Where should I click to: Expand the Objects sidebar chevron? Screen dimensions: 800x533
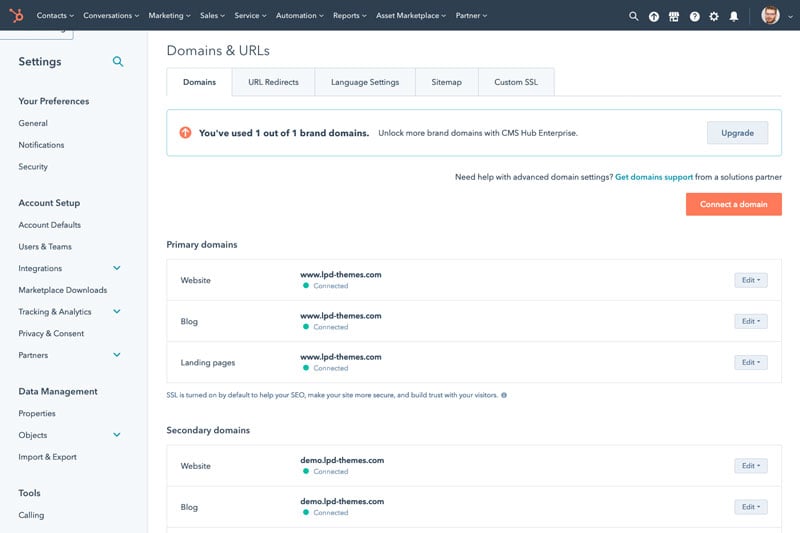click(x=117, y=435)
